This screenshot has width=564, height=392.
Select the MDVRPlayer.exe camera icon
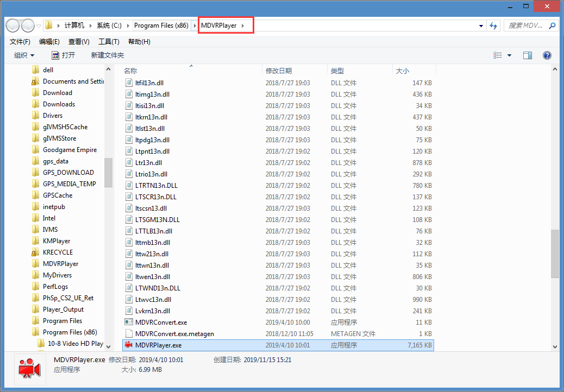[128, 345]
